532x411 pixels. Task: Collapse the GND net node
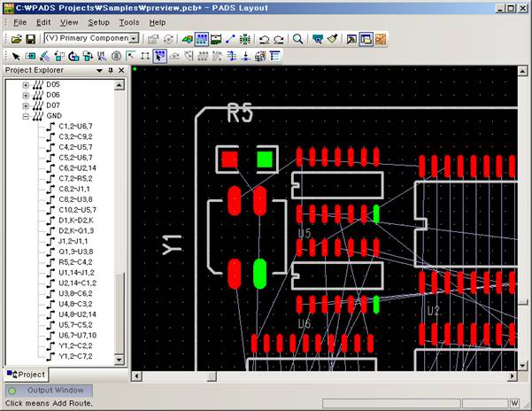coord(26,116)
